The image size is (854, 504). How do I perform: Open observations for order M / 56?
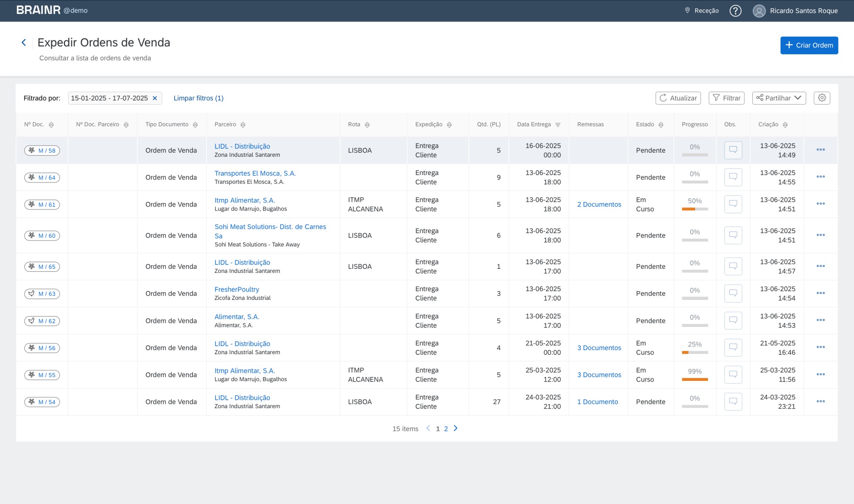point(733,348)
